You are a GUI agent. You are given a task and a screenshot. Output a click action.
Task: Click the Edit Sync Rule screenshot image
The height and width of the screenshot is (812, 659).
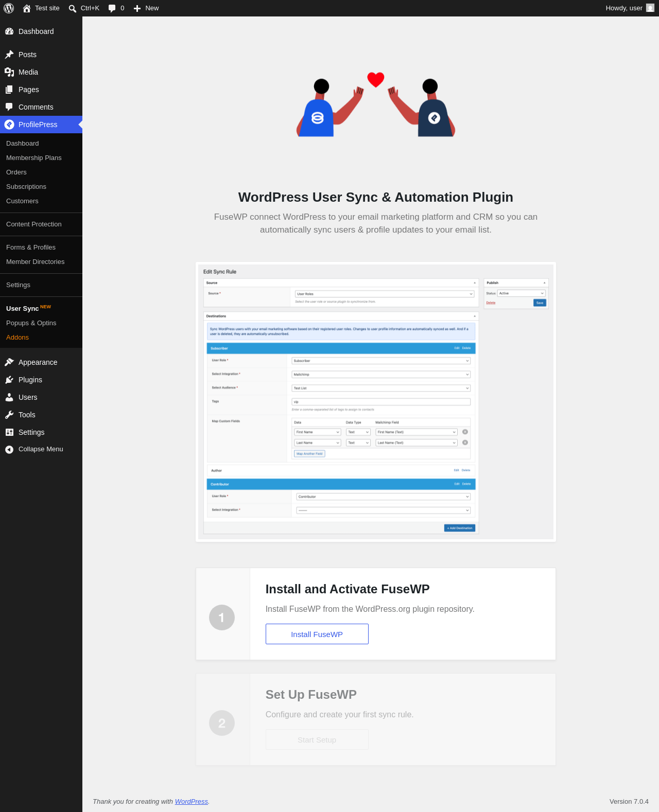click(x=376, y=402)
